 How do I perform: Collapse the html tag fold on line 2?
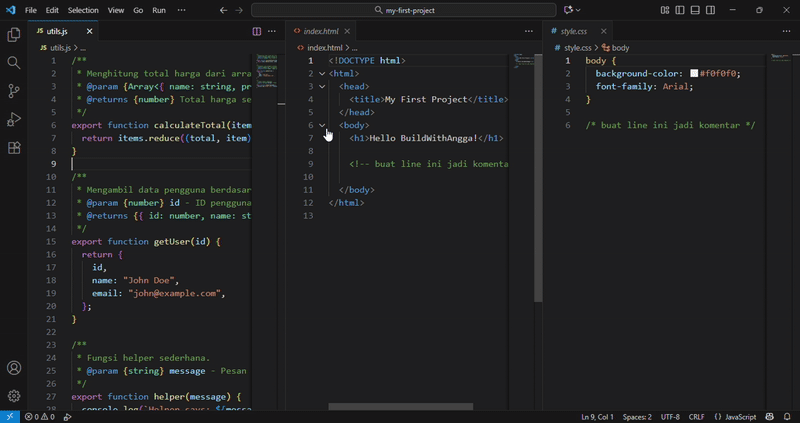(x=322, y=73)
